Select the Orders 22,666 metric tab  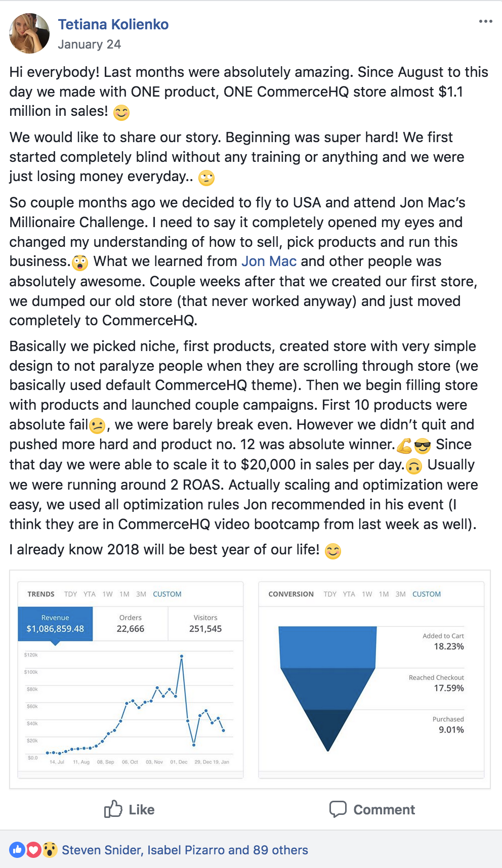[x=130, y=624]
